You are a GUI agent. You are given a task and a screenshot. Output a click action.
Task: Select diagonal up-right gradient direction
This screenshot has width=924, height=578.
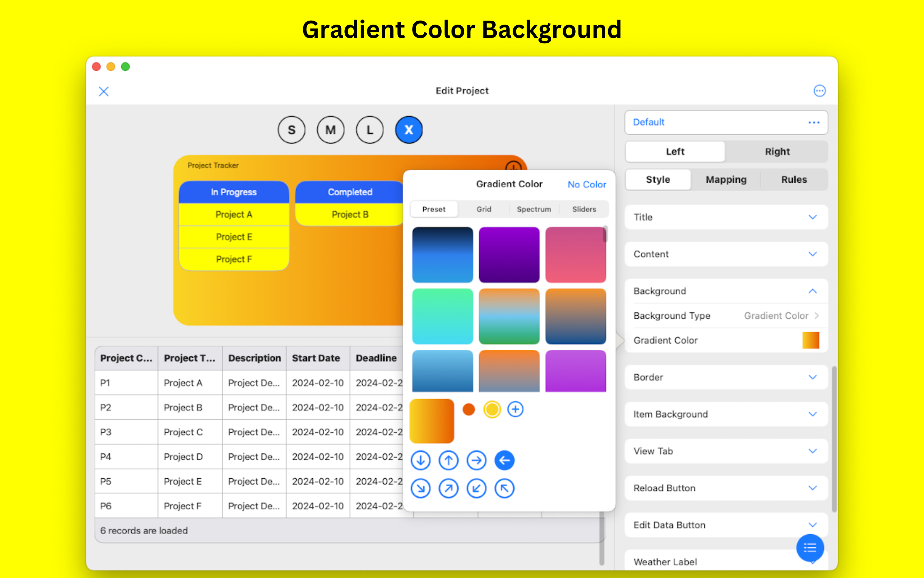coord(448,488)
